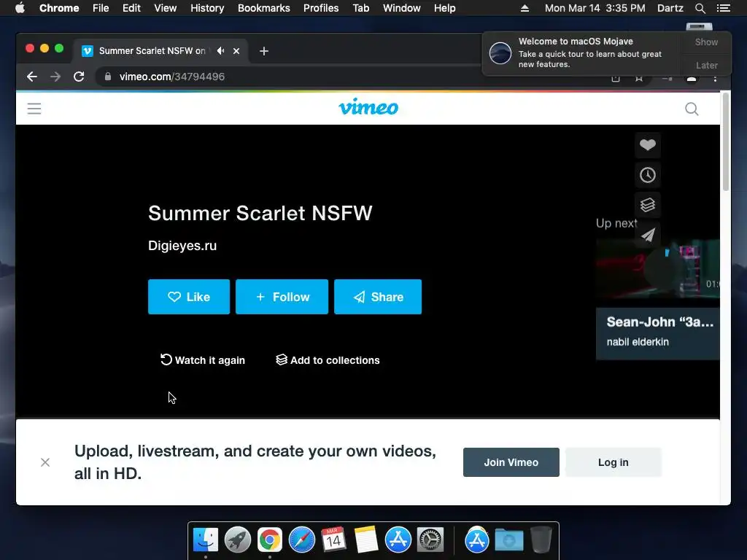
Task: Click Watch it again
Action: coord(203,360)
